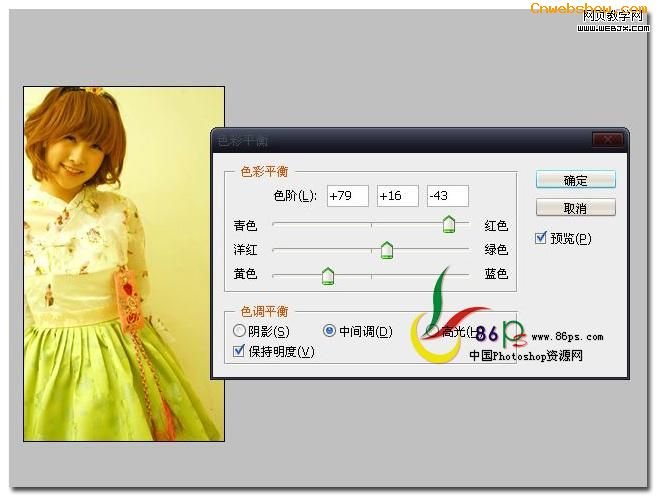The image size is (660, 500).
Task: Click the 青色–红色 slider handle
Action: 449,225
